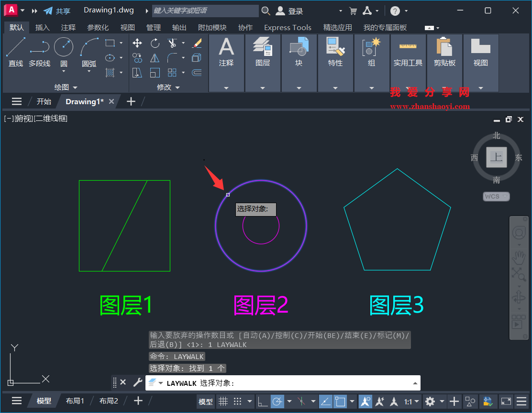Expand the 绘图 panel dropdown
This screenshot has height=413, width=532.
tap(75, 87)
